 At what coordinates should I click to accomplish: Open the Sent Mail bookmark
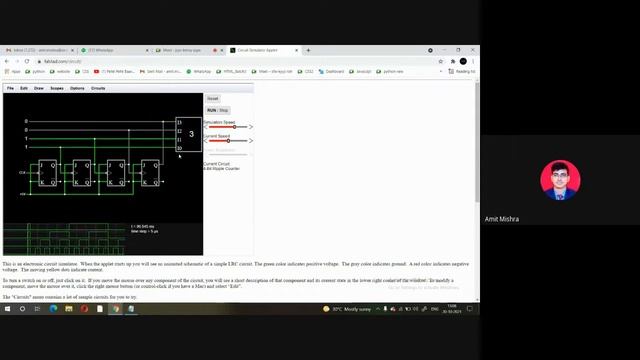point(160,71)
